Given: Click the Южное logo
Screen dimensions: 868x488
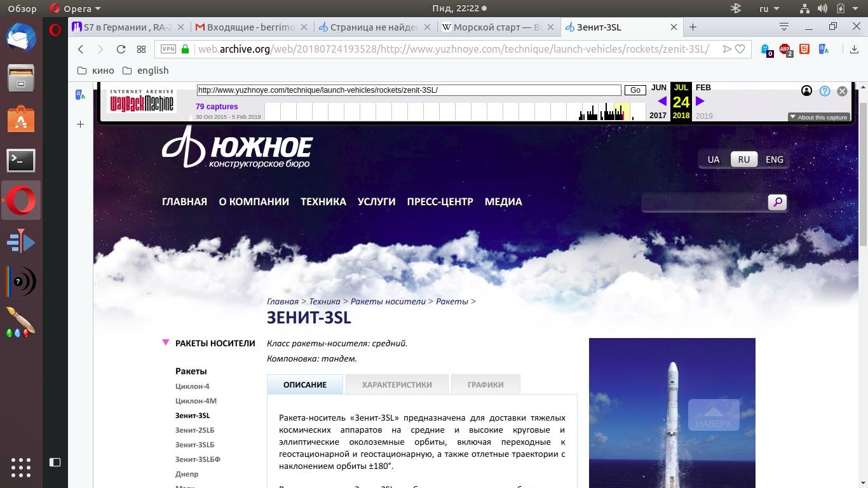Looking at the screenshot, I should click(x=237, y=147).
